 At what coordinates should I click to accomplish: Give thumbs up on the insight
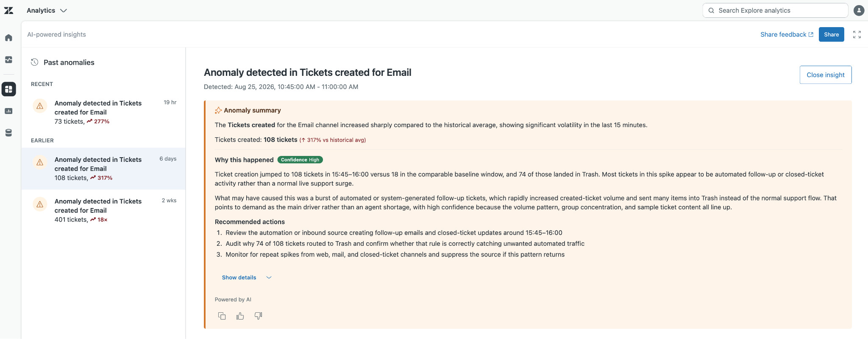click(x=240, y=316)
